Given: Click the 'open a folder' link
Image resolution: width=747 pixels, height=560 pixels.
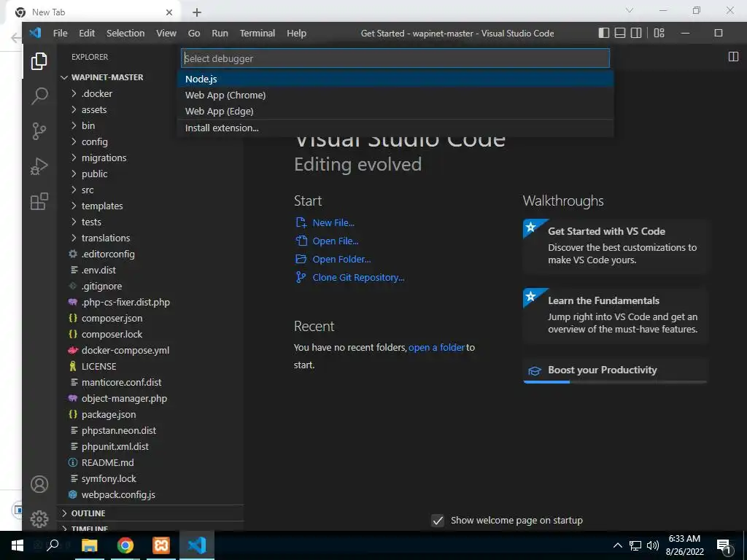Looking at the screenshot, I should (x=436, y=348).
